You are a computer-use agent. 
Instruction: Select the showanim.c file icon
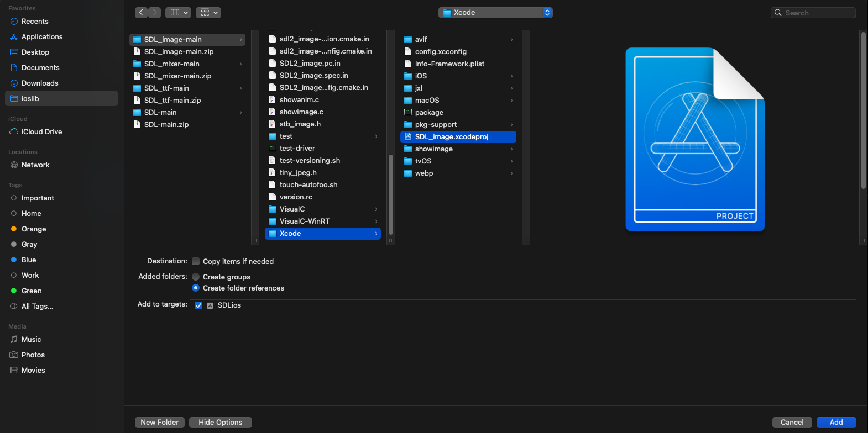272,99
